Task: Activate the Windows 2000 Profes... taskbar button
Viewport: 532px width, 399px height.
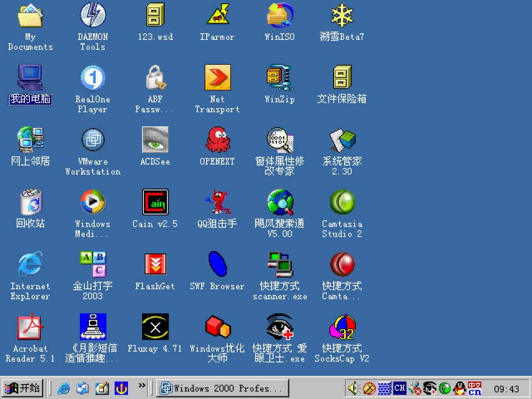Action: pos(222,388)
